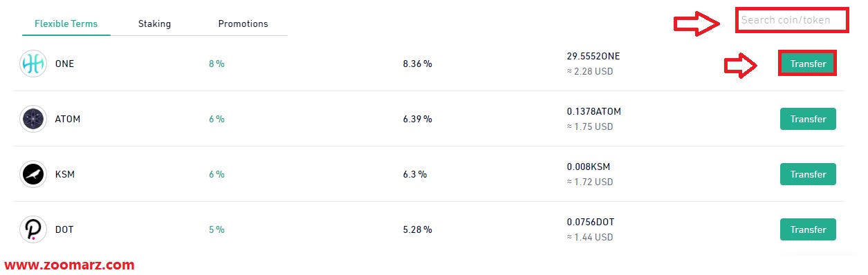Click the 6.39 % yield for ATOM
This screenshot has width=868, height=275.
[417, 119]
